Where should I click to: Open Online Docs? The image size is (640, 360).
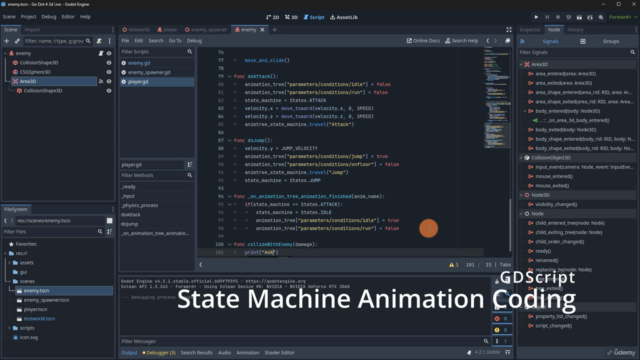[423, 40]
